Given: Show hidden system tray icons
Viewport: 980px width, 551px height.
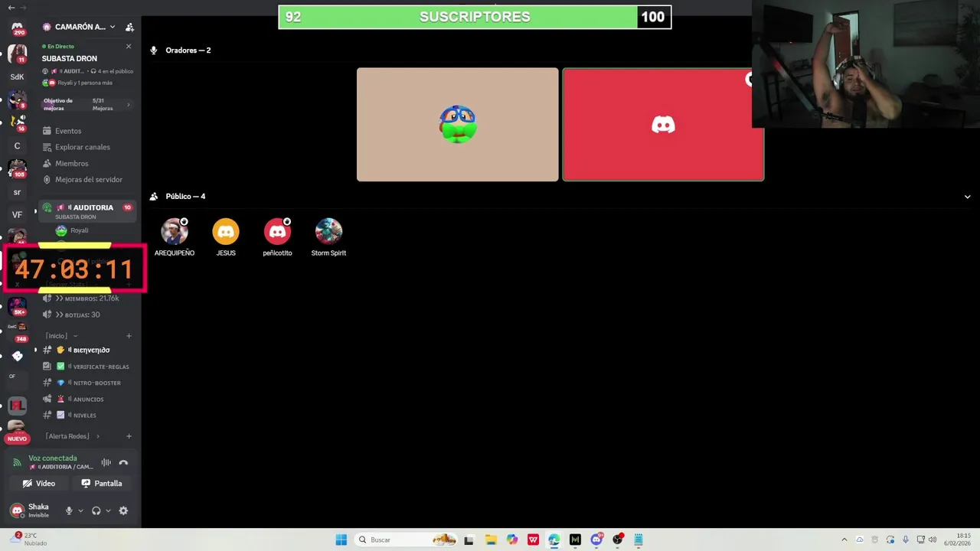Looking at the screenshot, I should (x=844, y=540).
